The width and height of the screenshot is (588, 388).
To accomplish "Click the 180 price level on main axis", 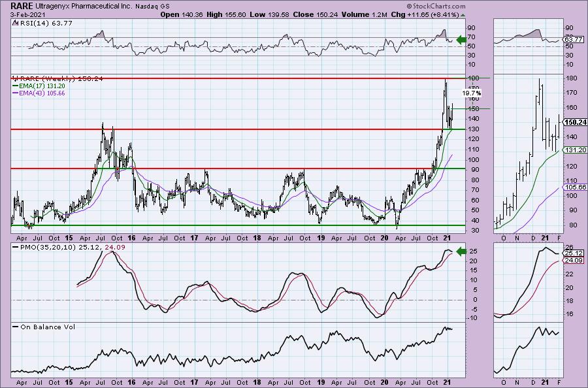I will 474,78.
